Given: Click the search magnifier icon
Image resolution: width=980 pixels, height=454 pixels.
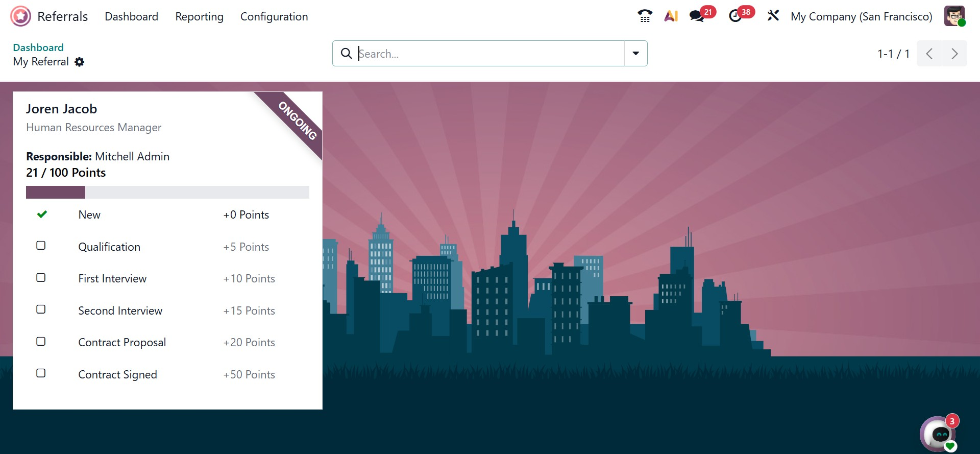Looking at the screenshot, I should point(346,54).
